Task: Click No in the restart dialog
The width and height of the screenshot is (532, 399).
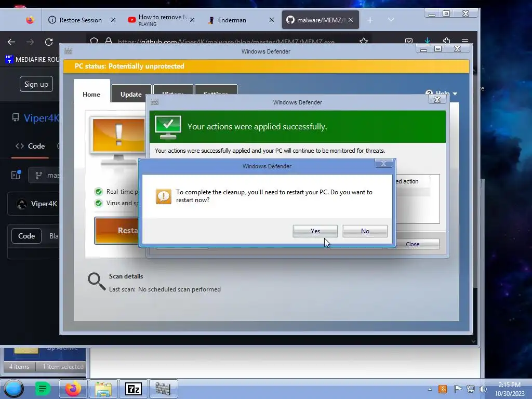Action: pos(365,231)
